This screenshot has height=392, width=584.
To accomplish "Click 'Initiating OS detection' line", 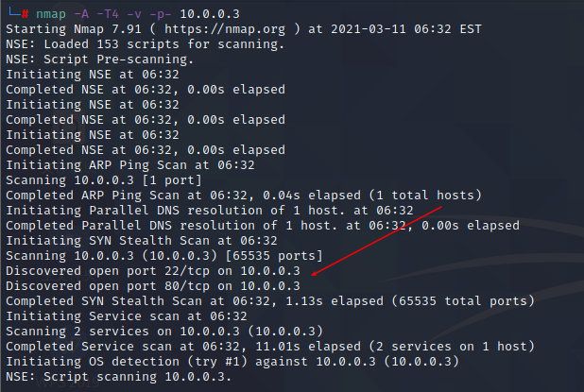I will [232, 362].
